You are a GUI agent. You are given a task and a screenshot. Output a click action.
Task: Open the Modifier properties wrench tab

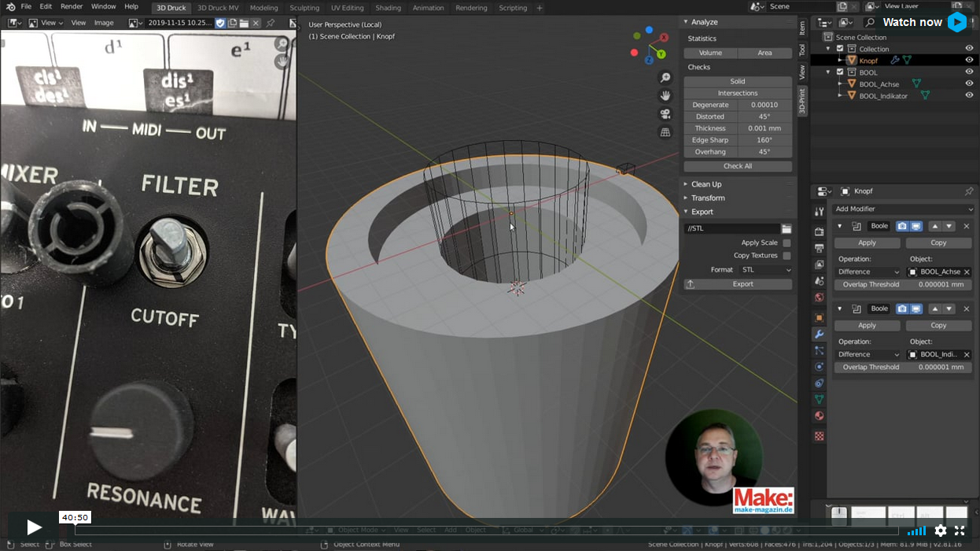tap(820, 335)
